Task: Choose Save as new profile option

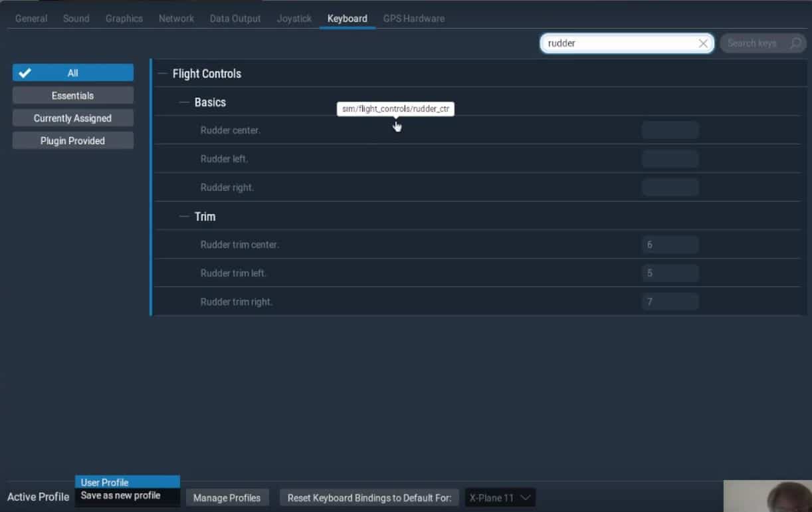Action: coord(121,495)
